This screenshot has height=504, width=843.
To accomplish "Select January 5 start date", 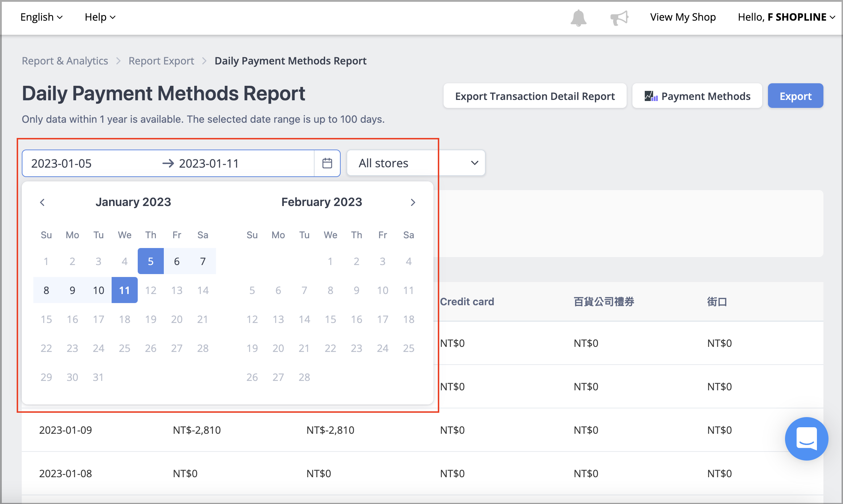I will (x=151, y=261).
